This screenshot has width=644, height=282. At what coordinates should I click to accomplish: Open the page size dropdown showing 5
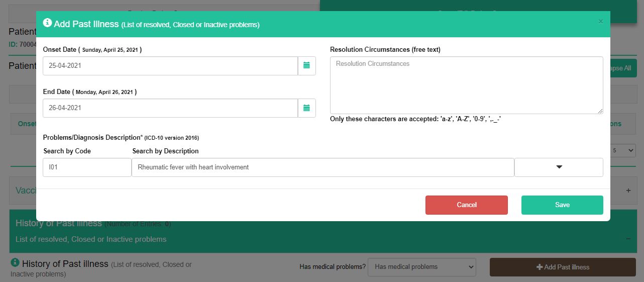624,150
